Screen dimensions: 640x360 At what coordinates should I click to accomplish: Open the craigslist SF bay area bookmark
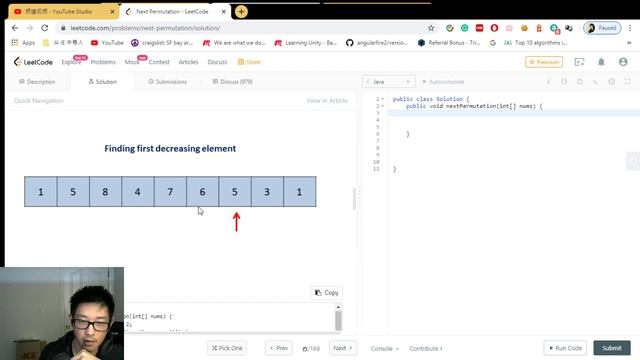coord(162,42)
